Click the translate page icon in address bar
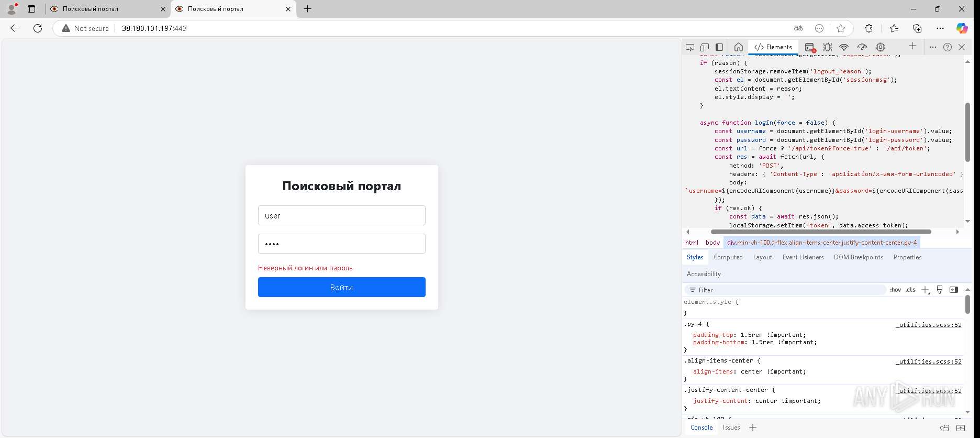 [798, 28]
